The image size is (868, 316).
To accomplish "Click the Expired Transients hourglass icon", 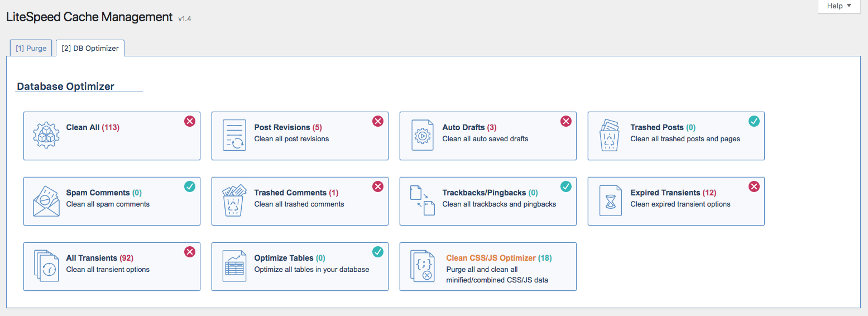I will pos(610,201).
